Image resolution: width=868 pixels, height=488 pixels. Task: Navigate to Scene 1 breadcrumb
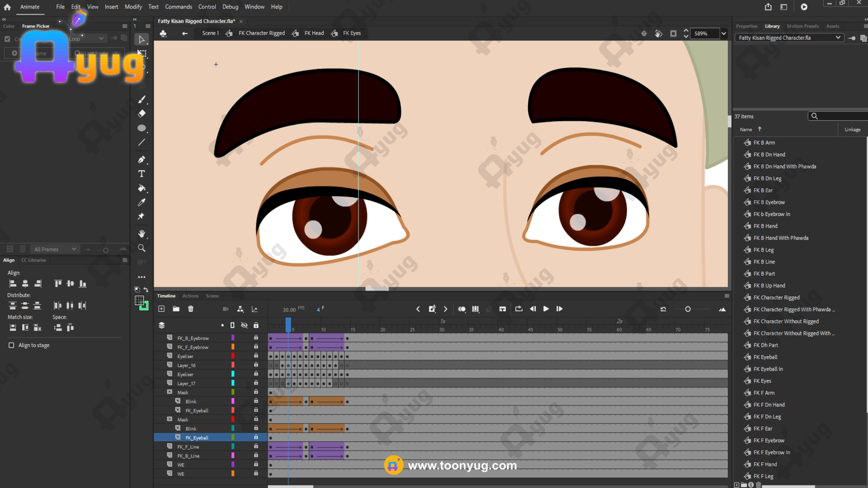coord(210,33)
